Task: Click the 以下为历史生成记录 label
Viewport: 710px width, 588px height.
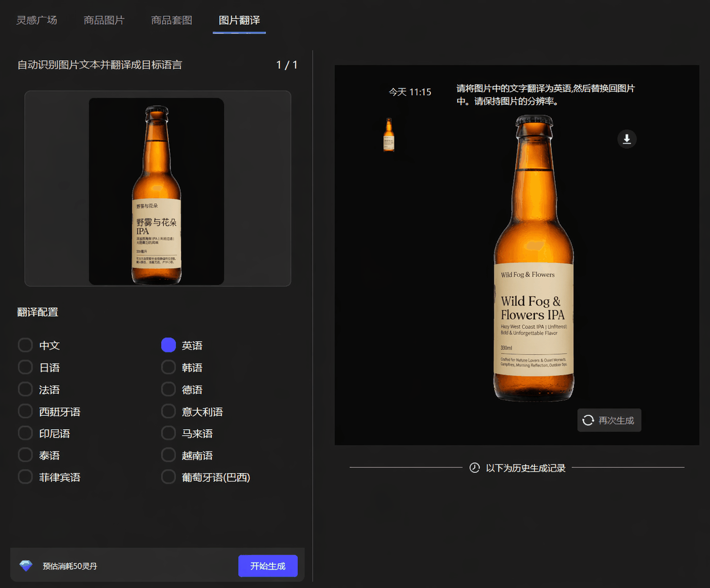Action: [526, 467]
